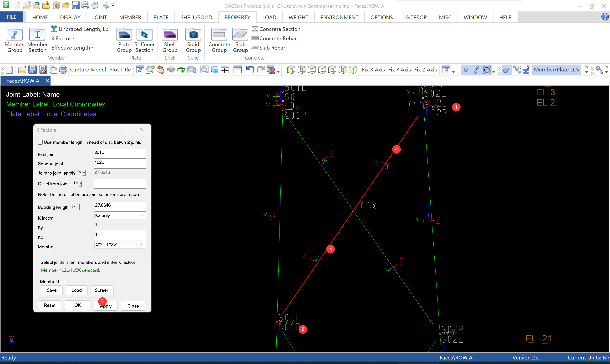Click the pan hand tool icon
610x364 pixels.
[161, 70]
